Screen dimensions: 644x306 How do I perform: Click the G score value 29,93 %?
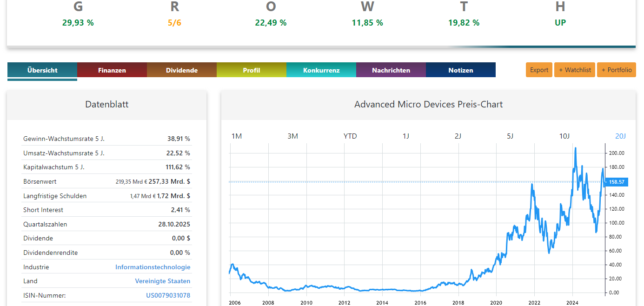point(78,23)
